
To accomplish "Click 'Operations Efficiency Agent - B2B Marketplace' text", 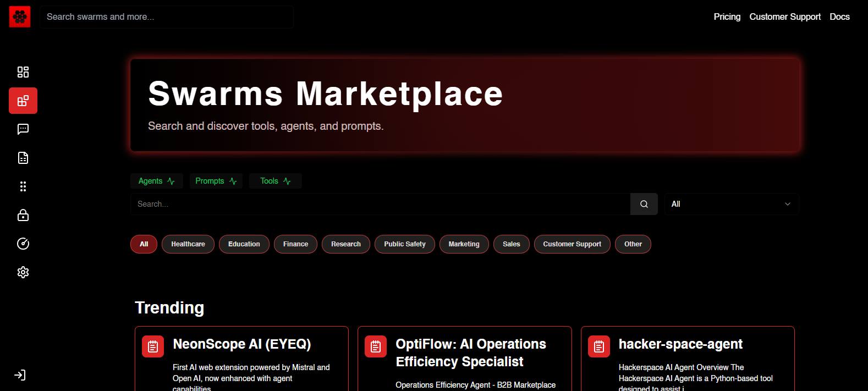I will 476,385.
